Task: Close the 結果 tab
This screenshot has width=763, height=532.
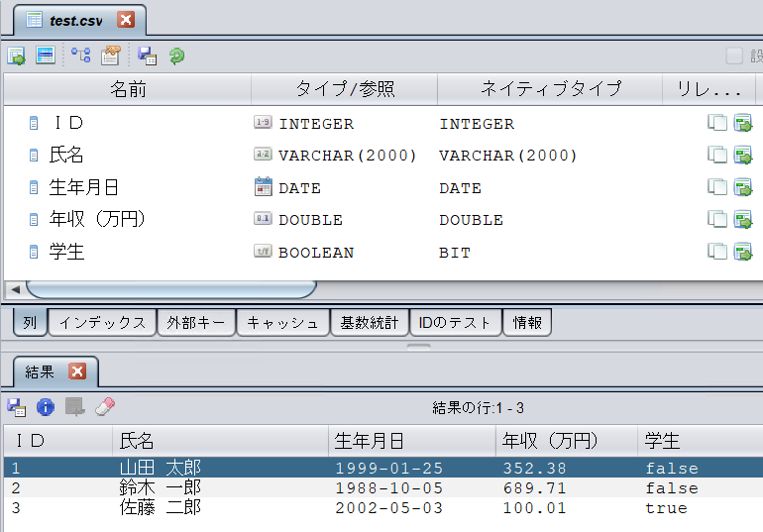Action: [x=77, y=372]
